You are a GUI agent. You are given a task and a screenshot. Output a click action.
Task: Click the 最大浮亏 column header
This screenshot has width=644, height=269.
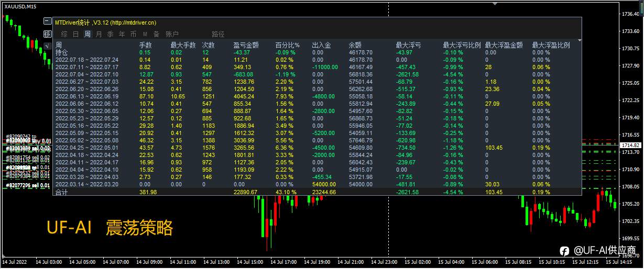(x=409, y=46)
